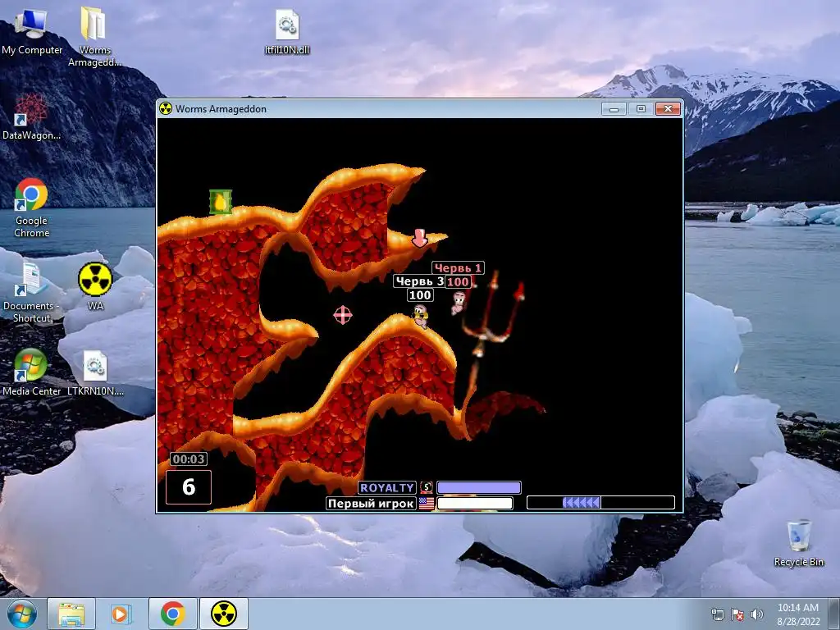Click the pink worm under Червь 1
This screenshot has height=630, width=840.
tap(459, 303)
